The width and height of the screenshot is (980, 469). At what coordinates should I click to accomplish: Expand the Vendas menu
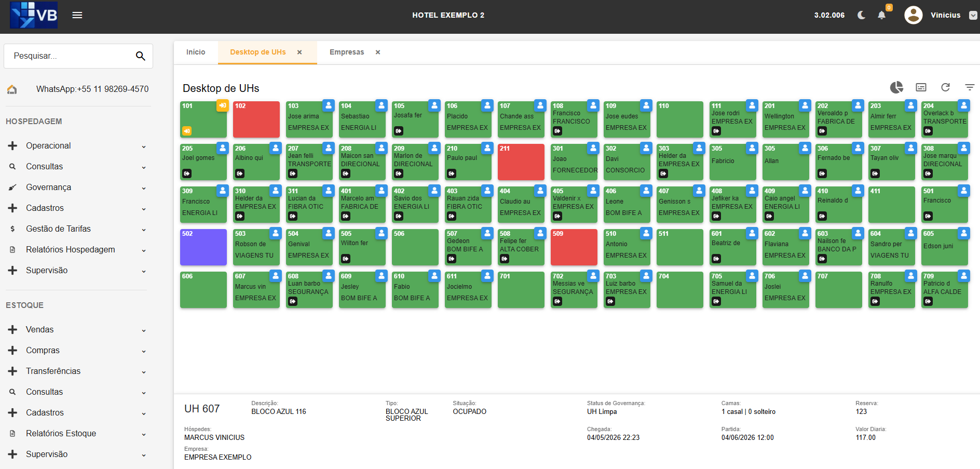coord(78,330)
